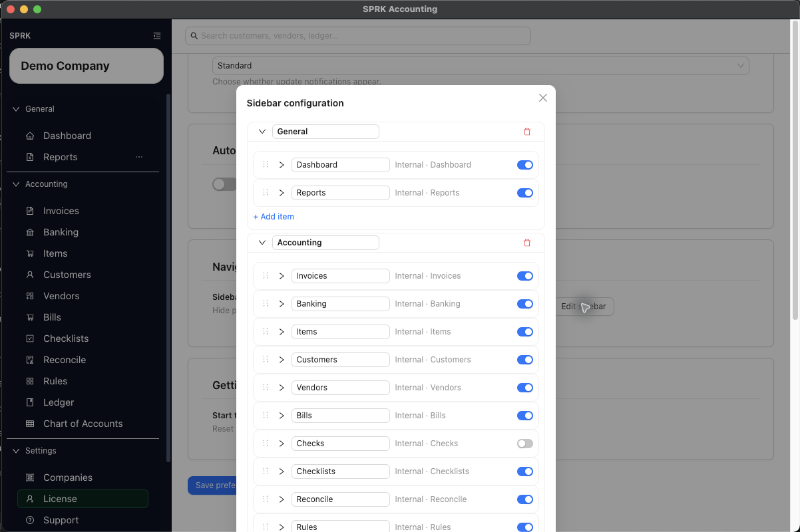
Task: Edit the Bills item label field
Action: [x=341, y=416]
